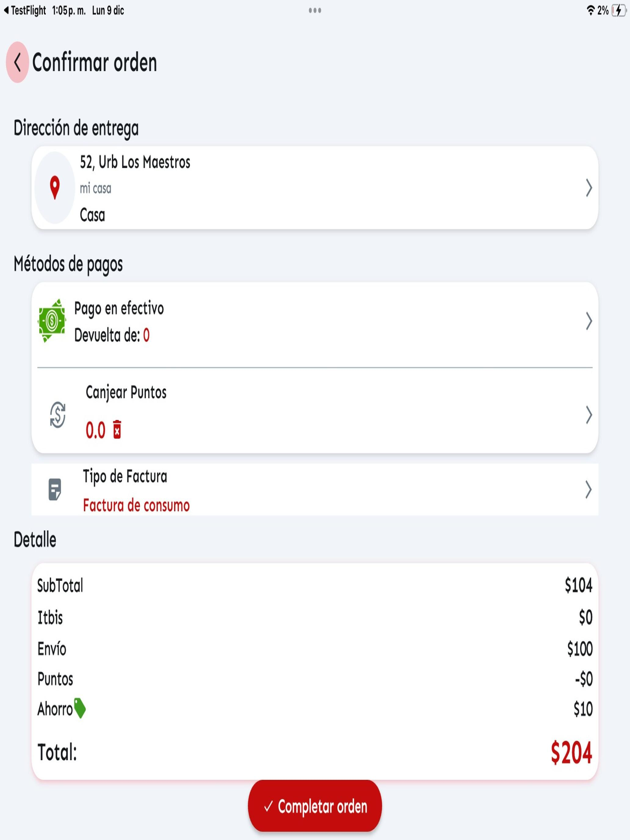
Task: Expand Pago en efectivo chevron
Action: [x=588, y=321]
